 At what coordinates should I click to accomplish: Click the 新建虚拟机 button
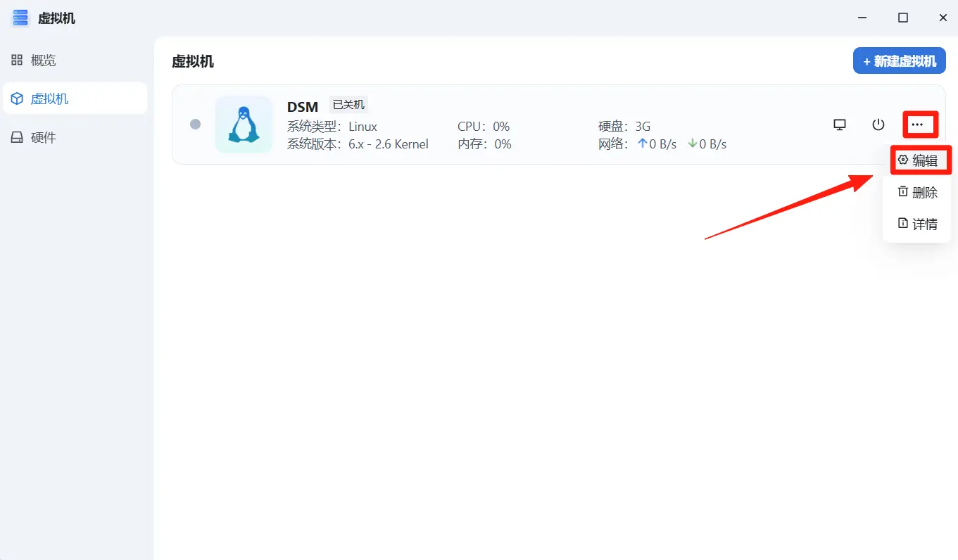click(x=899, y=61)
